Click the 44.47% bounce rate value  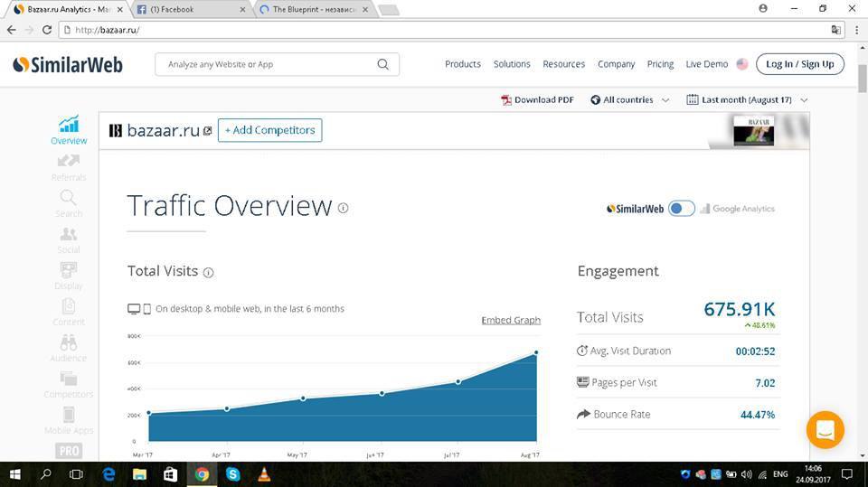point(758,415)
